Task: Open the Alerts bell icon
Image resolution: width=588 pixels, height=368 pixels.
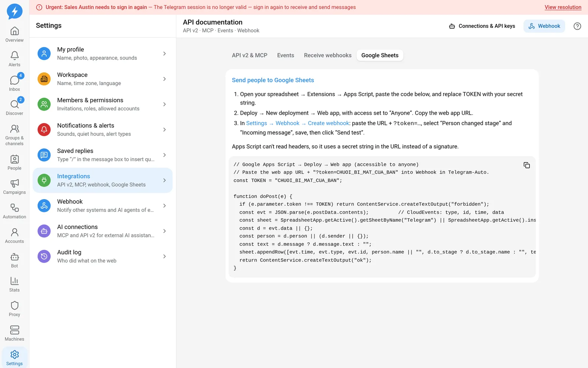Action: (14, 59)
